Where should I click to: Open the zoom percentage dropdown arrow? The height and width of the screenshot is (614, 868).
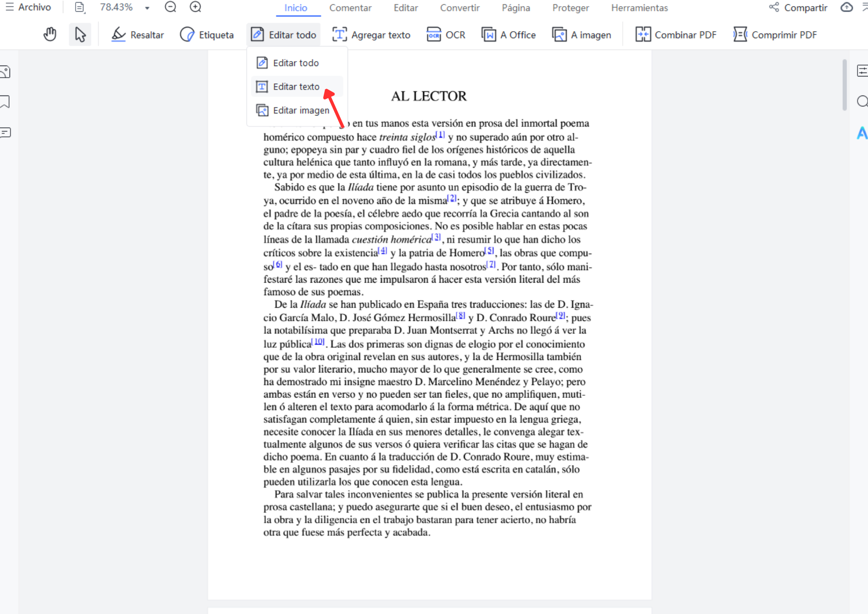pyautogui.click(x=147, y=8)
